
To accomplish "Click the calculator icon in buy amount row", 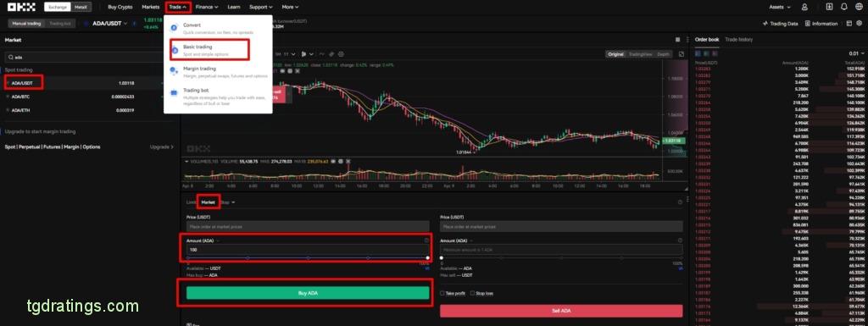I will [426, 240].
